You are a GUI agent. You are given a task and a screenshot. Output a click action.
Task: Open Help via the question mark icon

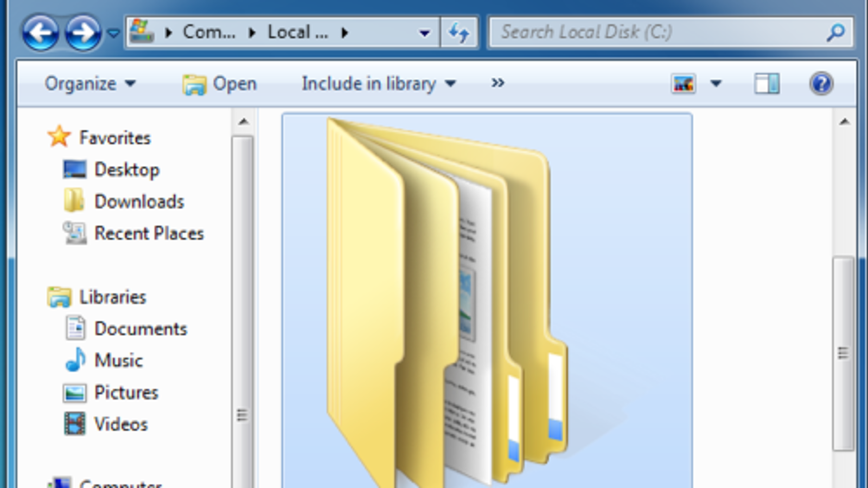point(822,84)
